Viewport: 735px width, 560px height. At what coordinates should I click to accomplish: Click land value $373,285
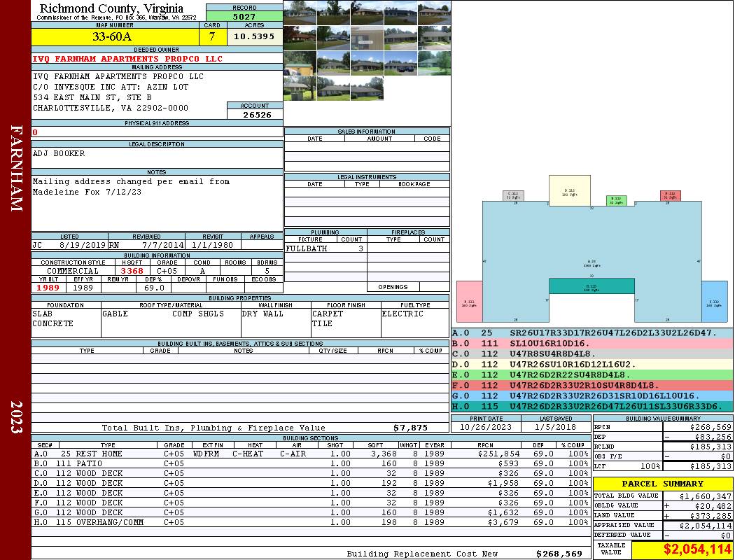pos(710,515)
